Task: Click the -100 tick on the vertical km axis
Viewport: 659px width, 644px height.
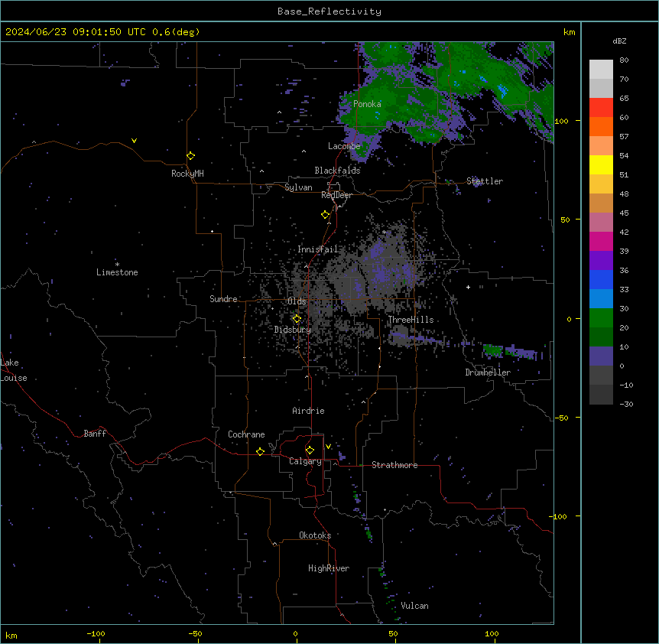Action: point(559,516)
